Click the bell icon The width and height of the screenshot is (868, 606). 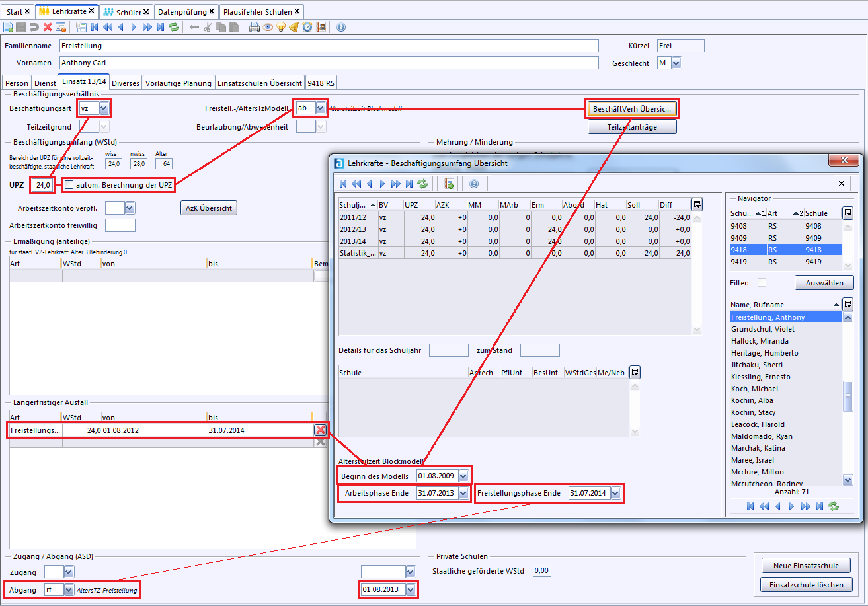coord(294,27)
